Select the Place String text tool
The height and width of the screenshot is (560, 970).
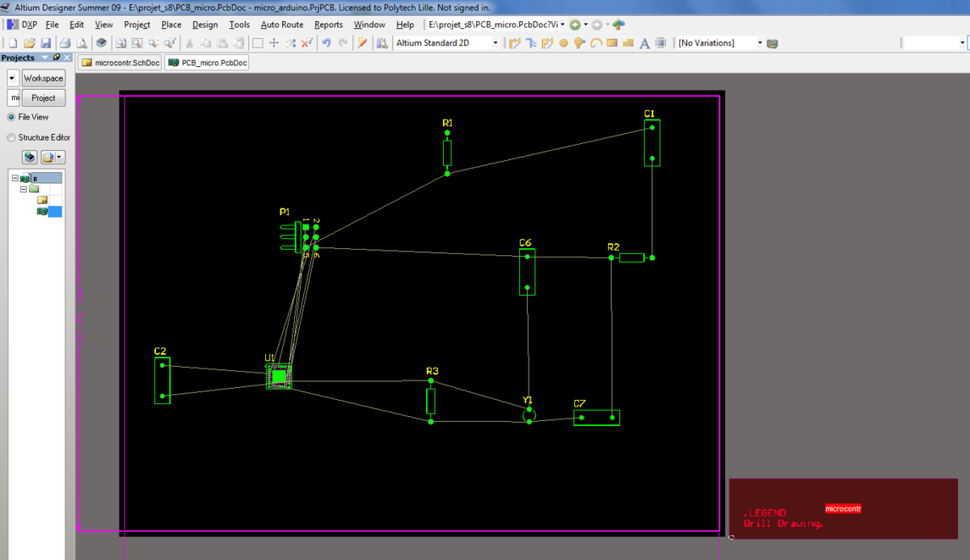click(644, 43)
